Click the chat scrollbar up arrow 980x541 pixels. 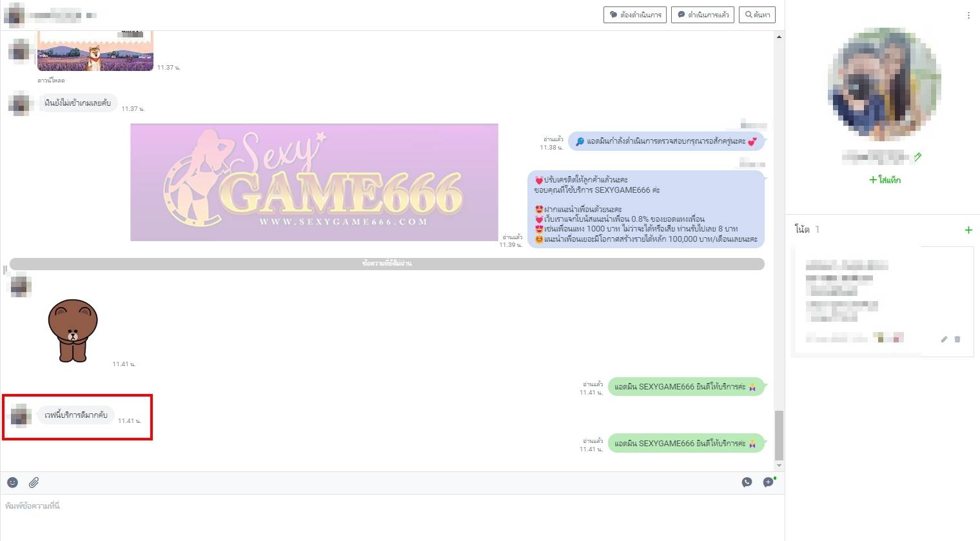click(x=779, y=37)
